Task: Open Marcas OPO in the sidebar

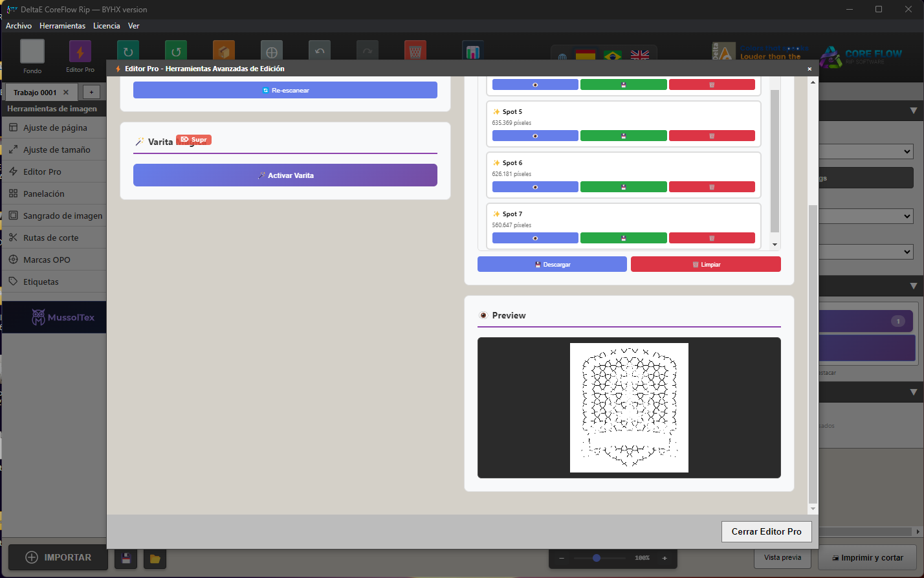Action: pyautogui.click(x=54, y=260)
